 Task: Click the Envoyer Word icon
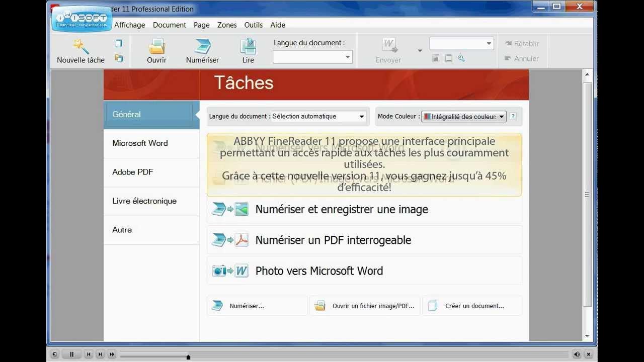390,46
